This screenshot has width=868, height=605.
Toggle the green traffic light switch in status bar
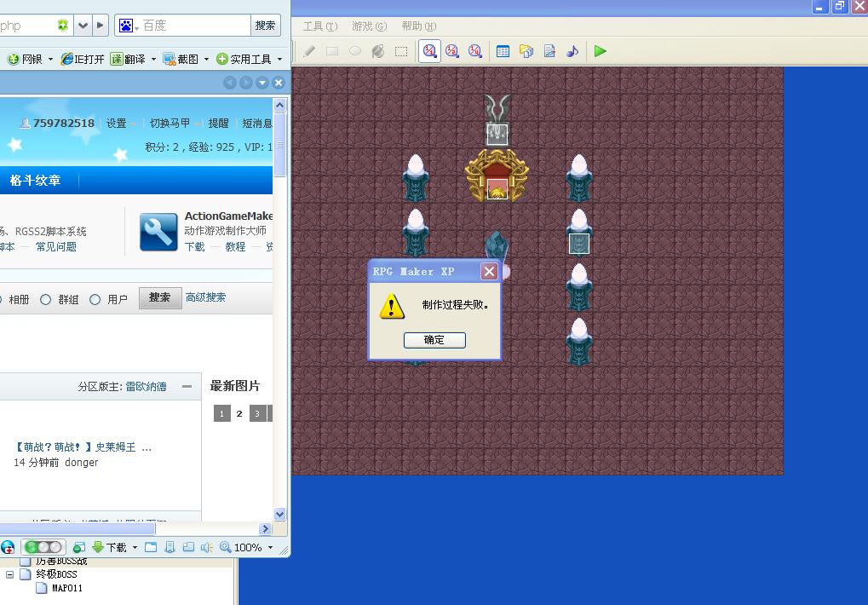pyautogui.click(x=43, y=547)
